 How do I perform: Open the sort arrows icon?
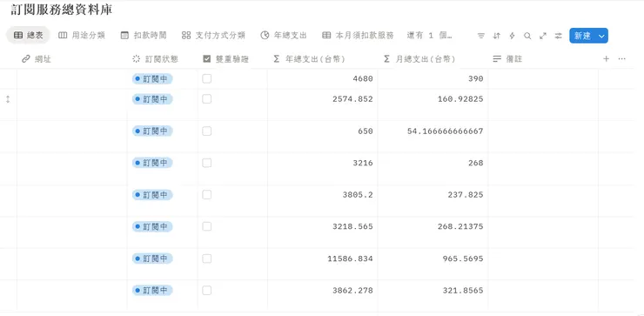[x=497, y=36]
